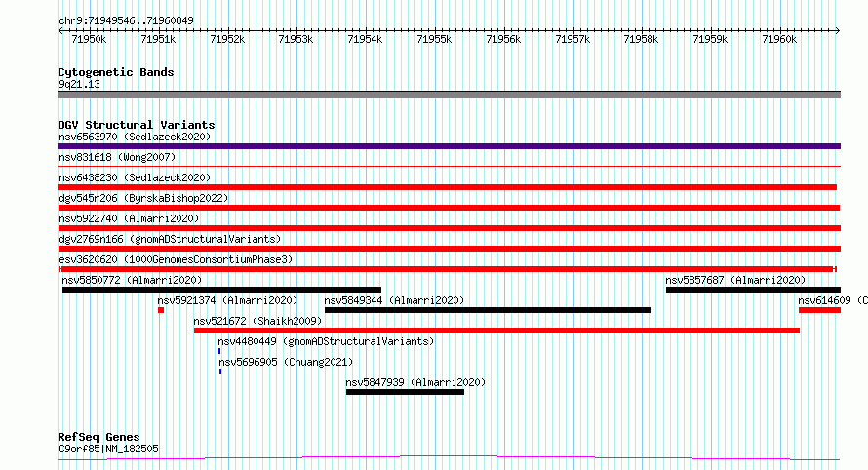Image resolution: width=868 pixels, height=470 pixels.
Task: Click the 71960k ruler tick label
Action: [779, 39]
